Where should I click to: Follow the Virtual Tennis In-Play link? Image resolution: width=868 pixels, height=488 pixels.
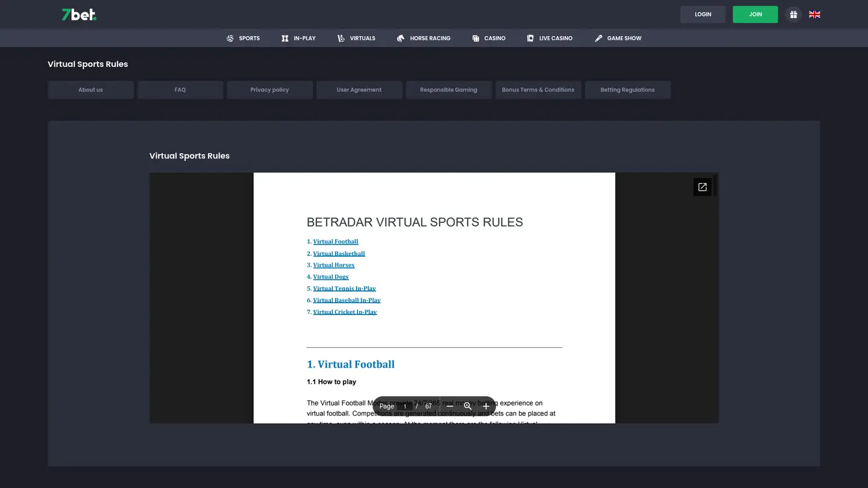(344, 289)
